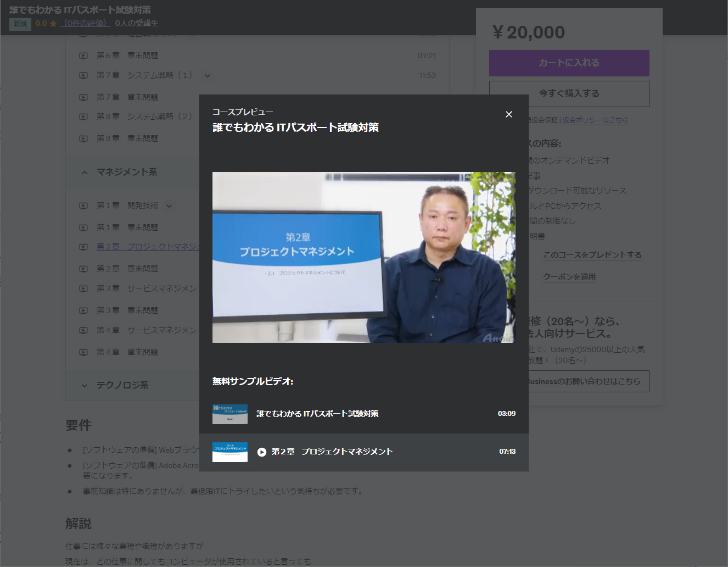Viewport: 728px width, 567px height.
Task: Click the ¥20,000 price text
Action: pos(529,32)
